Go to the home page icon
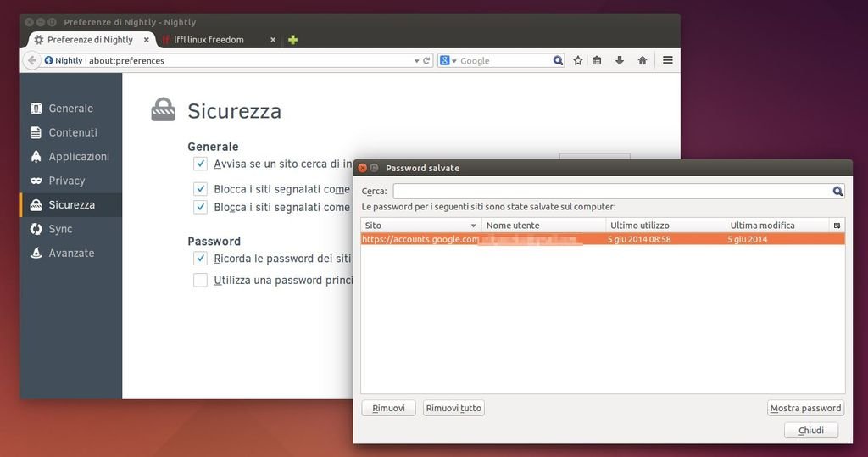The height and width of the screenshot is (457, 868). [x=643, y=60]
